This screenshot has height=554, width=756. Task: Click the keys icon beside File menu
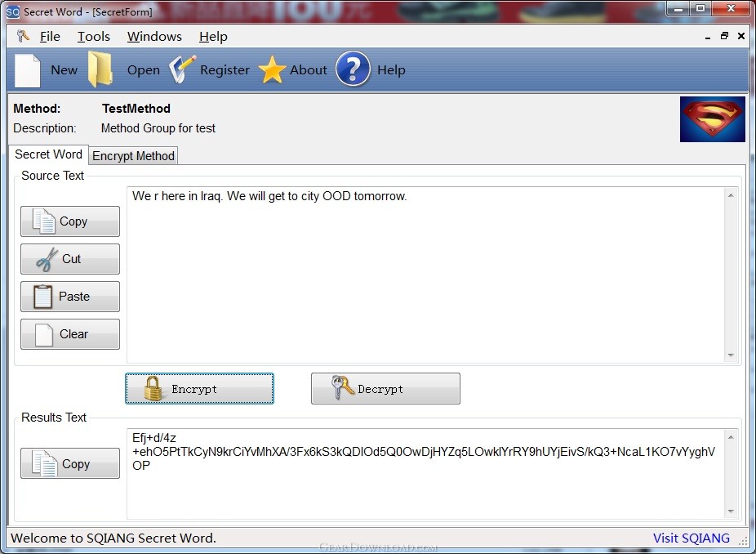[x=23, y=36]
